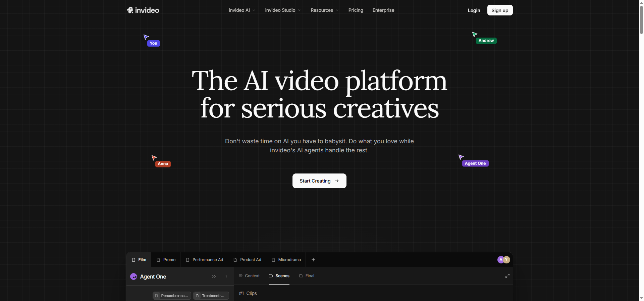Add a new tab with the plus icon
The width and height of the screenshot is (644, 301).
(x=313, y=260)
